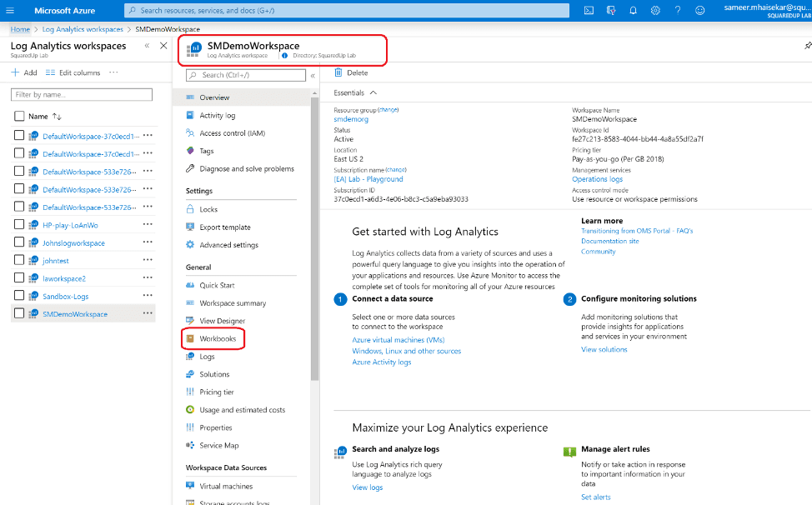Image resolution: width=812 pixels, height=505 pixels.
Task: Check the box for johntest
Action: point(19,260)
